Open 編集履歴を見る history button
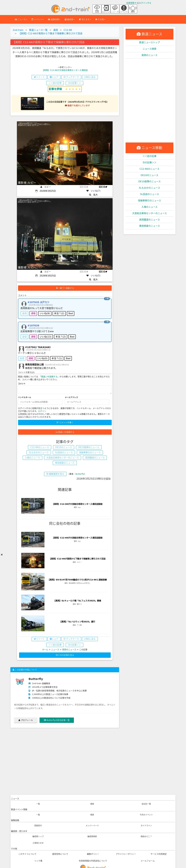This screenshot has height=868, width=186. click(55, 474)
